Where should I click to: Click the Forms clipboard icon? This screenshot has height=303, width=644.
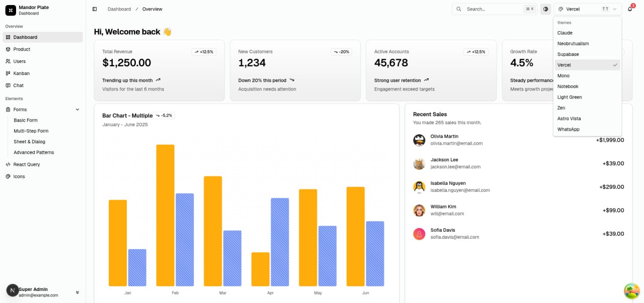tap(8, 110)
